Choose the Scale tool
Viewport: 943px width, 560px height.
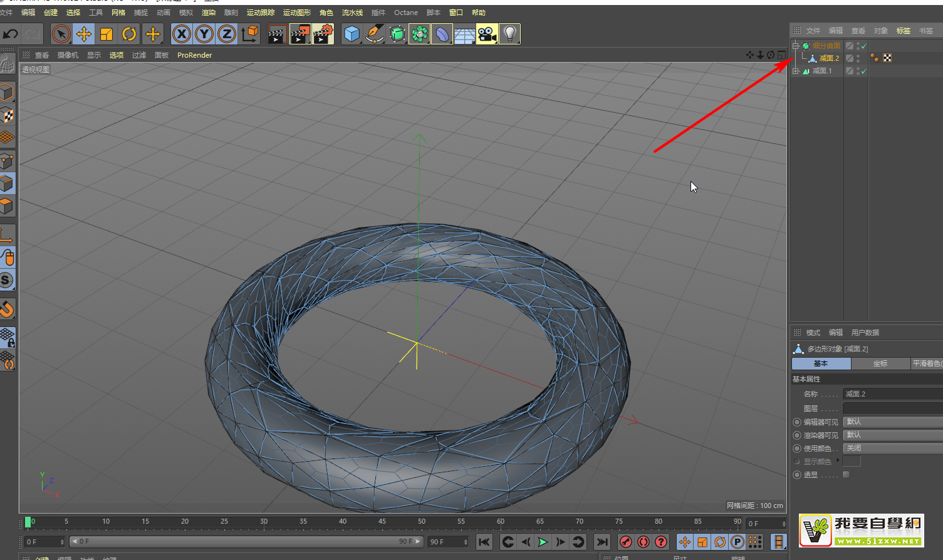point(107,34)
